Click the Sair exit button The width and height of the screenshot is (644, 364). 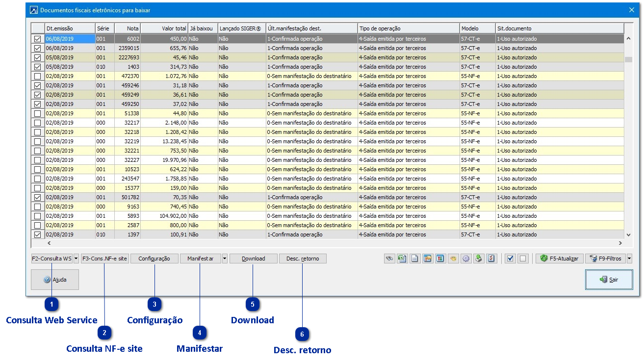pos(609,280)
